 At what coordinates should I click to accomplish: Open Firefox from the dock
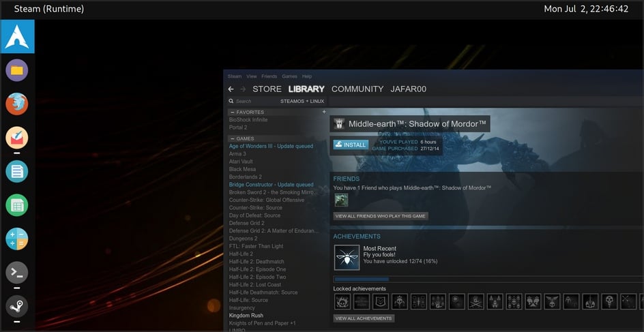[x=17, y=104]
